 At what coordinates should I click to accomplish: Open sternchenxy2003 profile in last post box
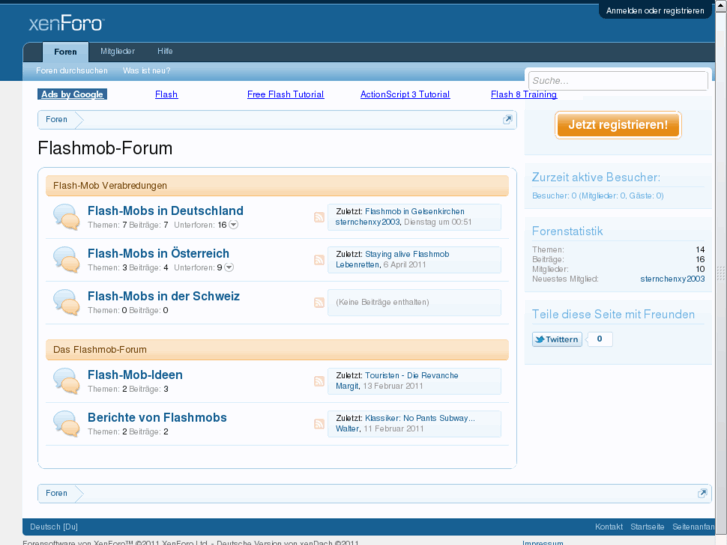(x=368, y=222)
